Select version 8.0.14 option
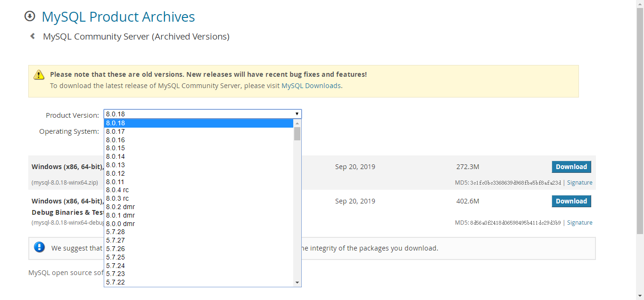The width and height of the screenshot is (644, 300). [198, 157]
